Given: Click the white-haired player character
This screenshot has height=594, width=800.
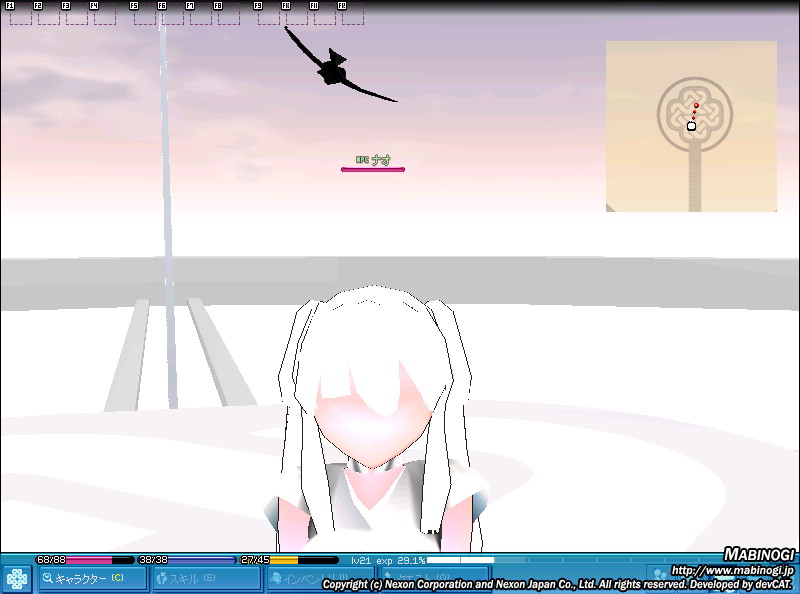Looking at the screenshot, I should coord(375,418).
